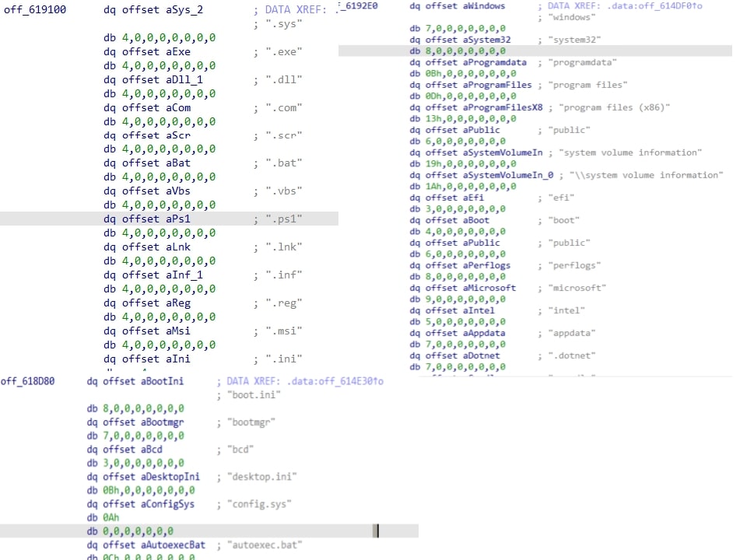Image resolution: width=747 pixels, height=560 pixels.
Task: Click the aBootIni offset name
Action: (162, 381)
